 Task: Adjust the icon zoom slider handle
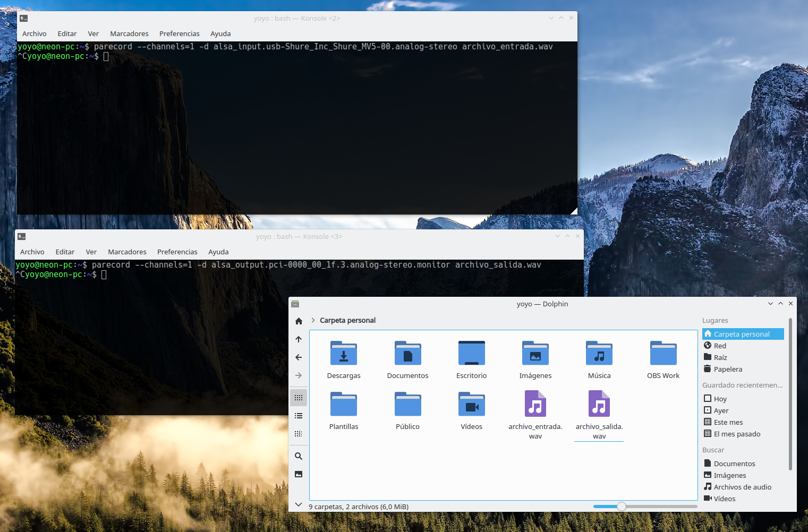[622, 507]
